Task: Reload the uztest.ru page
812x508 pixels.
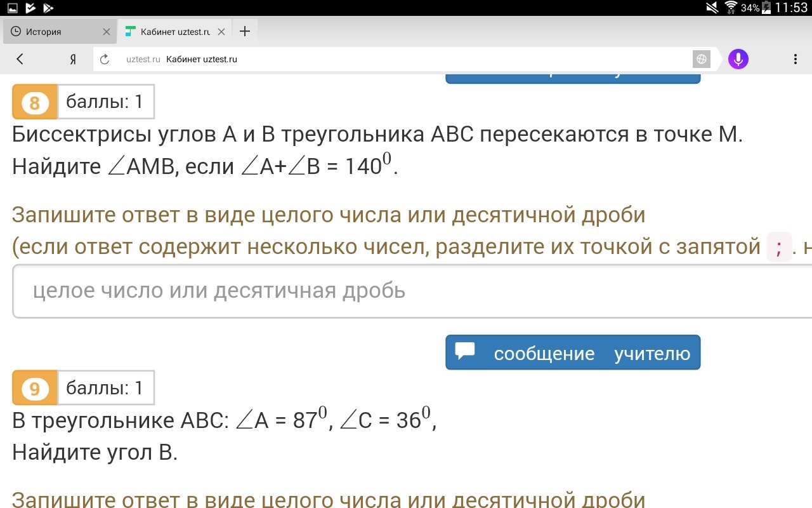Action: pos(105,59)
